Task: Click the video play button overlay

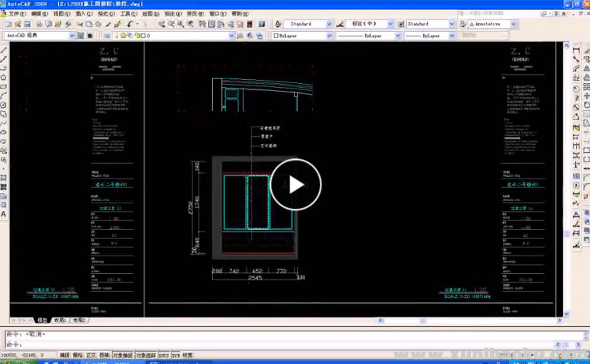Action: [x=295, y=184]
